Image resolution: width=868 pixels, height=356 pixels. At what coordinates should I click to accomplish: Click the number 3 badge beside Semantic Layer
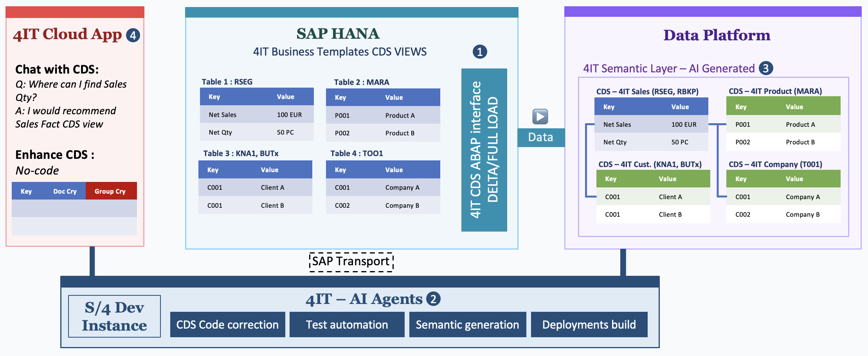(x=766, y=68)
